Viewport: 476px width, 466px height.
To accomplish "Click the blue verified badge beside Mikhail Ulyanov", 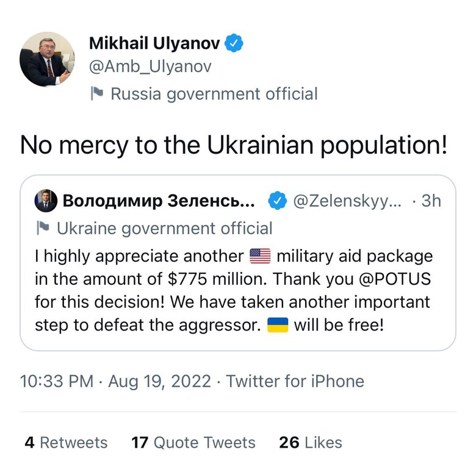I will [235, 43].
